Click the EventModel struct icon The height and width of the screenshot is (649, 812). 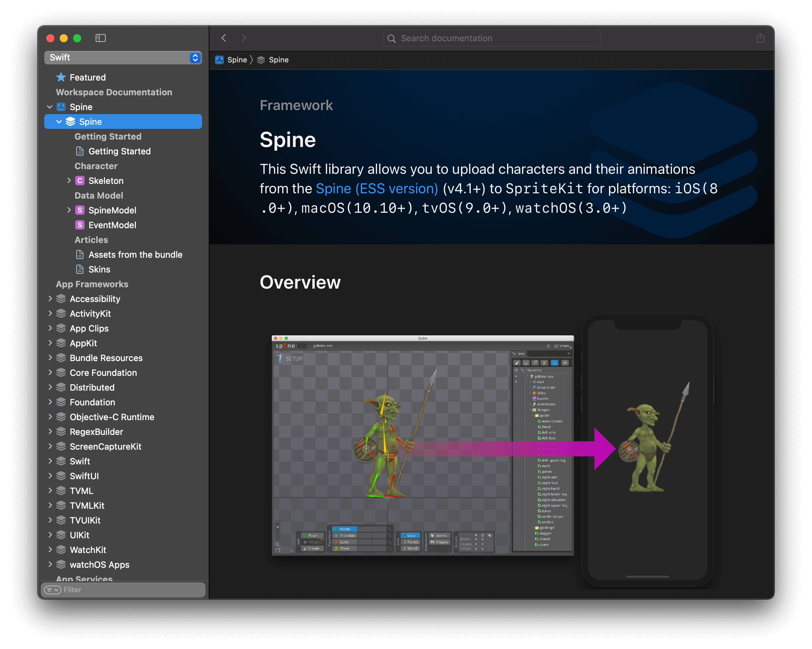80,225
